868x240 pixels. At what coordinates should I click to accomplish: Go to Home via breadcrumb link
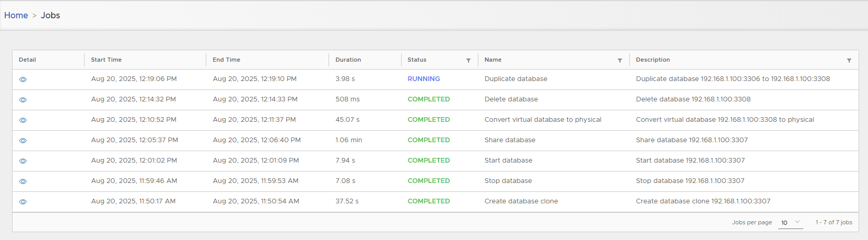pyautogui.click(x=16, y=15)
